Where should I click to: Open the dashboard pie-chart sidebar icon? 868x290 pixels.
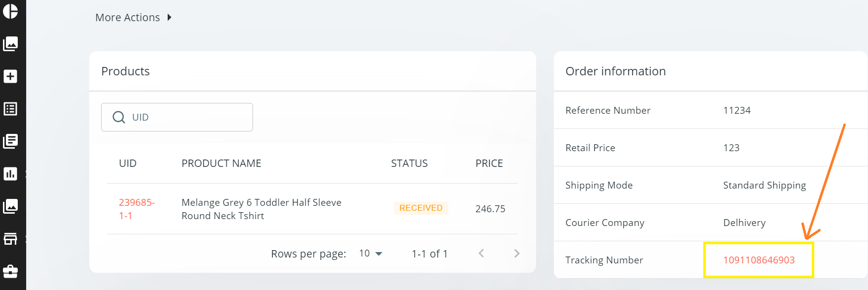(10, 11)
